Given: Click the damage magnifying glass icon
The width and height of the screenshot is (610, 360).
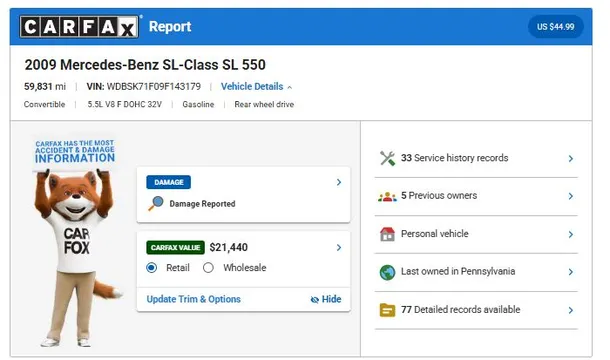Looking at the screenshot, I should [156, 203].
